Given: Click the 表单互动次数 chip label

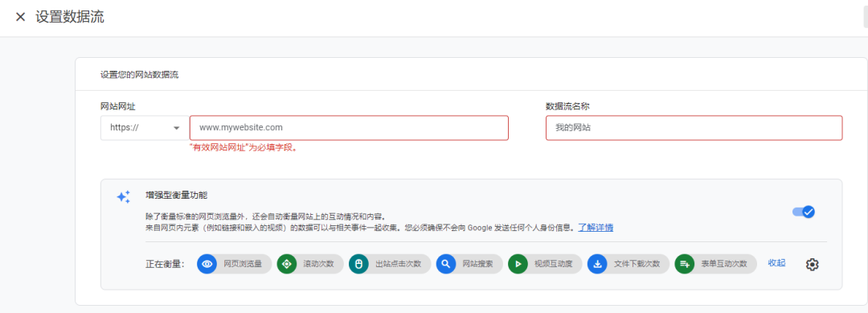Looking at the screenshot, I should point(724,264).
